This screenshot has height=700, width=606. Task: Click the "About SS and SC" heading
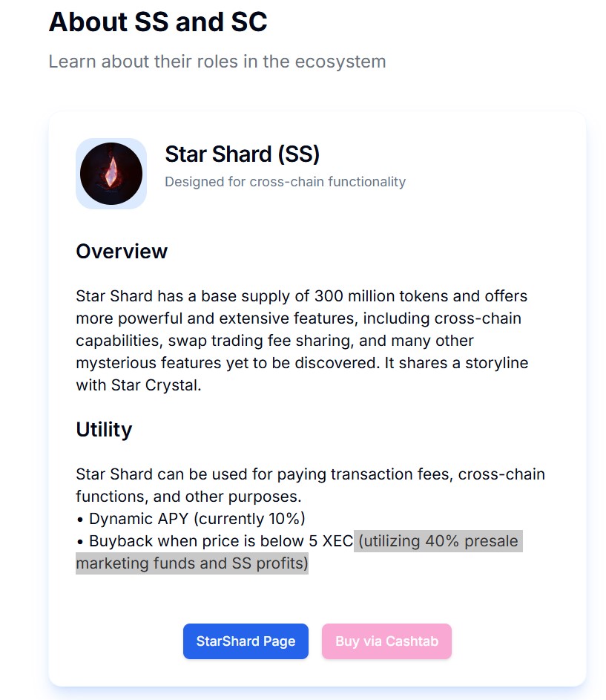tap(158, 22)
